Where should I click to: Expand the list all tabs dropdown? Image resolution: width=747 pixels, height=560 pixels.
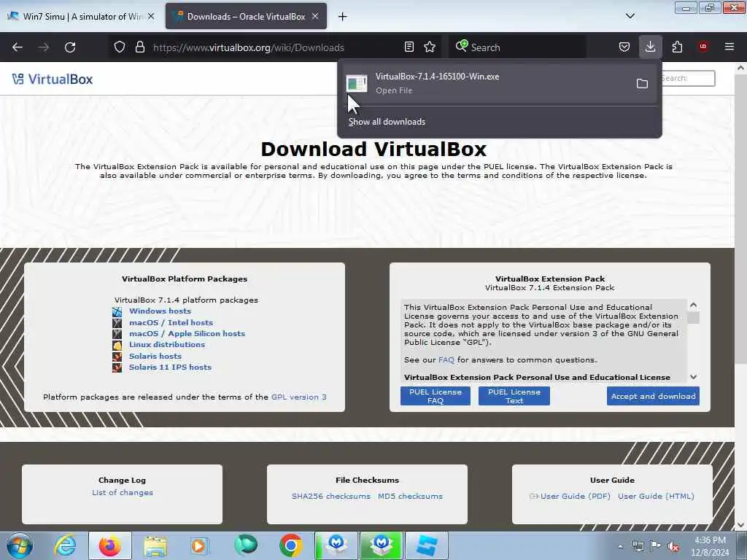pyautogui.click(x=630, y=16)
